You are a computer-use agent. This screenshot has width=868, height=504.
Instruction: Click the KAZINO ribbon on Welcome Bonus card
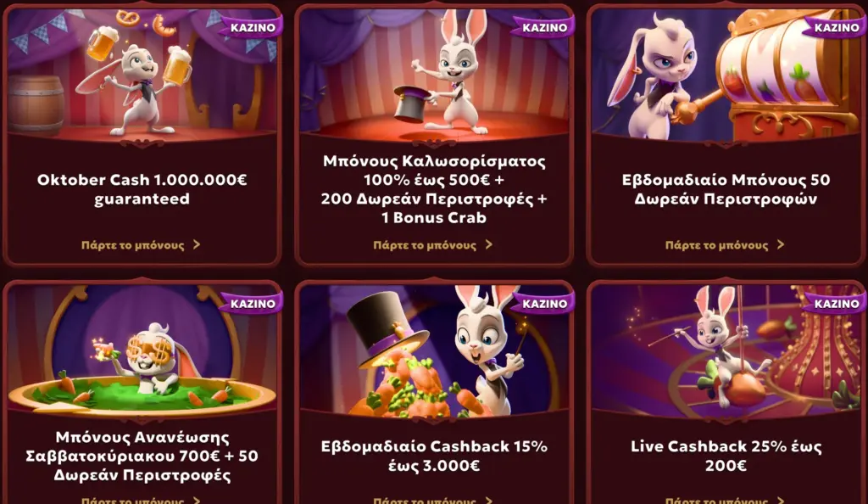point(545,27)
